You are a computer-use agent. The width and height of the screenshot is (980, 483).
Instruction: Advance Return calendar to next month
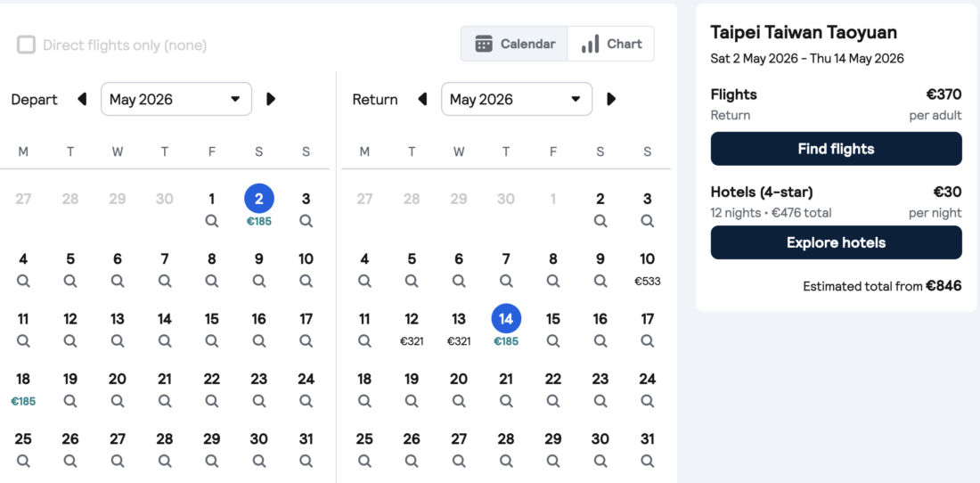click(611, 99)
